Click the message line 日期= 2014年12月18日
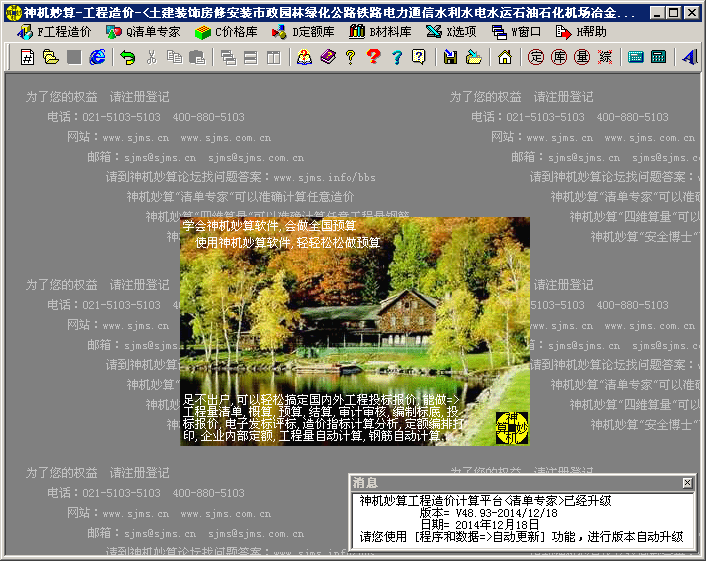 coord(480,525)
